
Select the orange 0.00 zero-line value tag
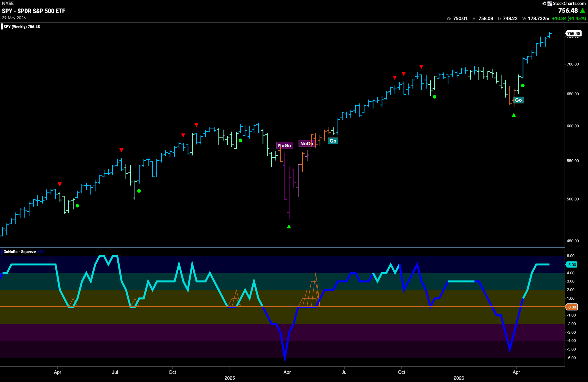(x=572, y=307)
